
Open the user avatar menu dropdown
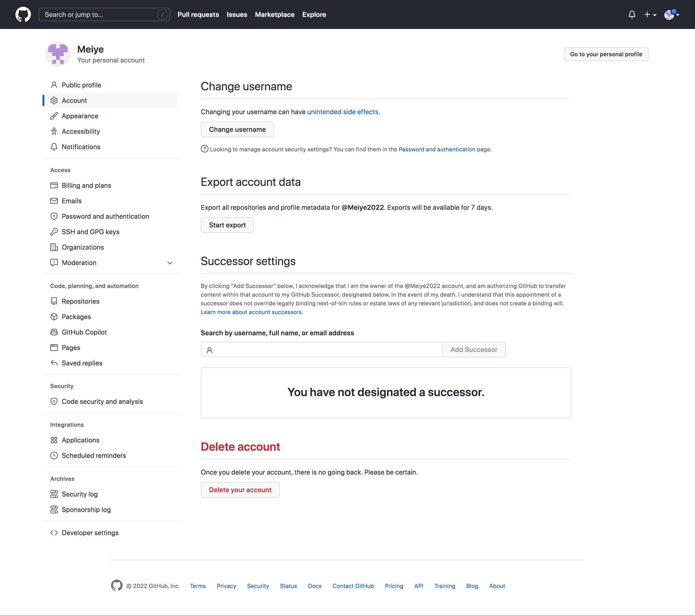tap(672, 15)
